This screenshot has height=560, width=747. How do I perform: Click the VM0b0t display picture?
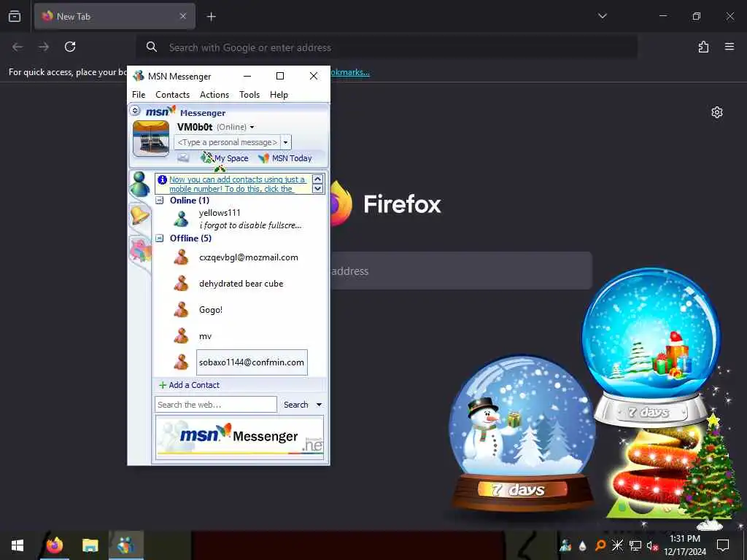click(x=150, y=139)
